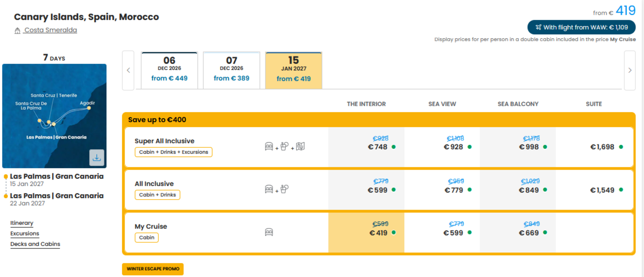This screenshot has height=277, width=644.
Task: Click the cabin bed icon in All Inclusive row
Action: [269, 189]
